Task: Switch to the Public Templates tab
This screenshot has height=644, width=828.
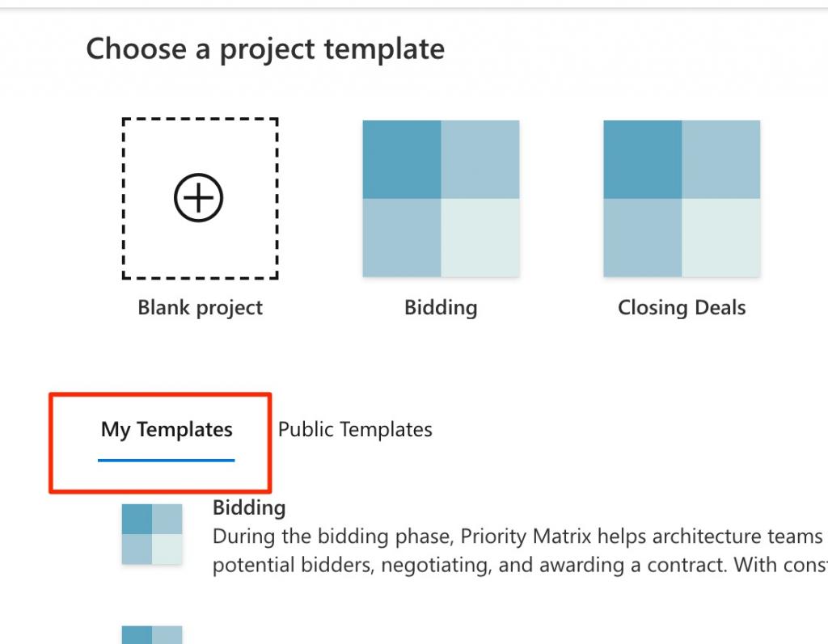Action: [x=354, y=429]
